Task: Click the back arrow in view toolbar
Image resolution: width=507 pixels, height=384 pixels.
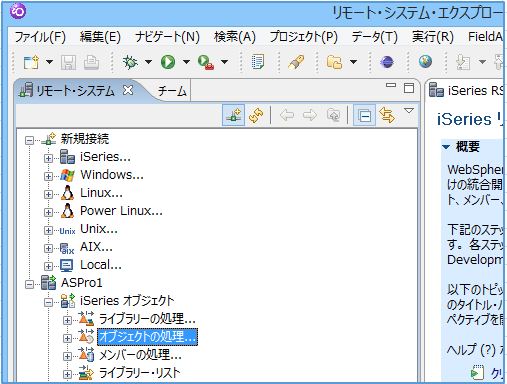Action: point(287,115)
